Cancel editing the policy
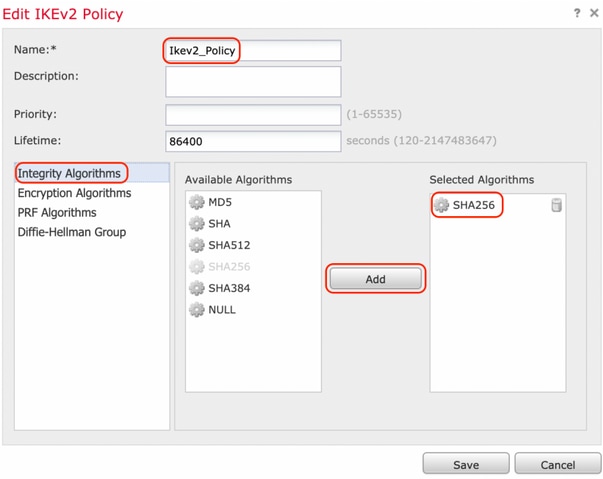This screenshot has width=603, height=479. [x=557, y=464]
